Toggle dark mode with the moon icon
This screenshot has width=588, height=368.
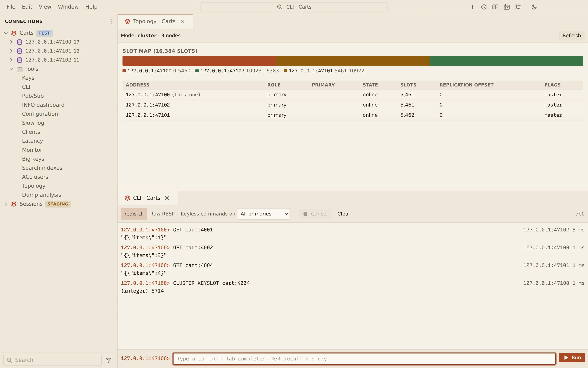(x=534, y=7)
